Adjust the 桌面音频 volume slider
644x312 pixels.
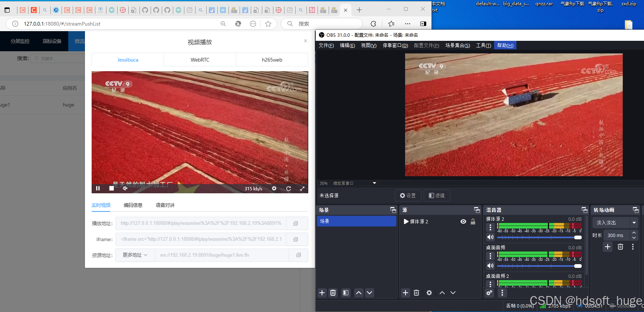point(539,266)
